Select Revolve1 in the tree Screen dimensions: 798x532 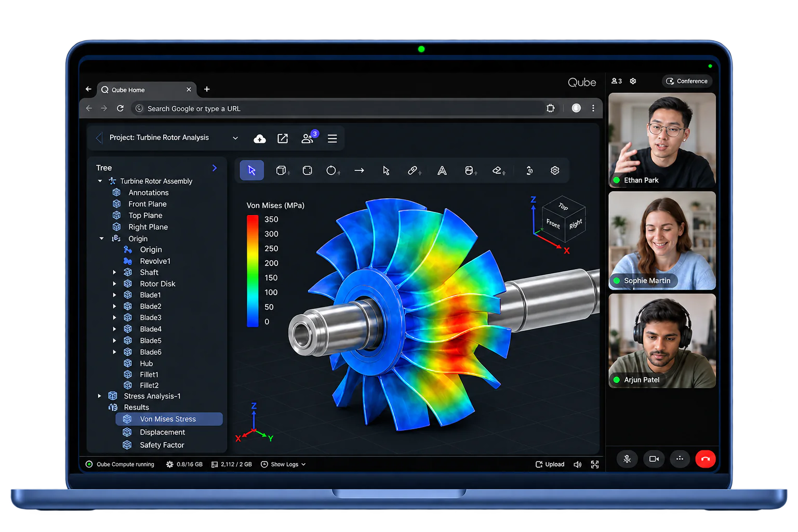click(155, 261)
